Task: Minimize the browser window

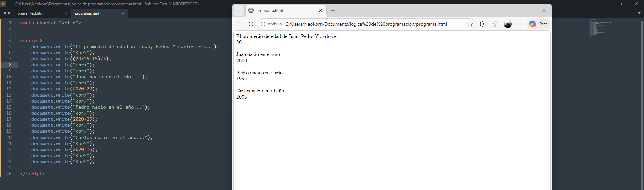Action: (513, 10)
